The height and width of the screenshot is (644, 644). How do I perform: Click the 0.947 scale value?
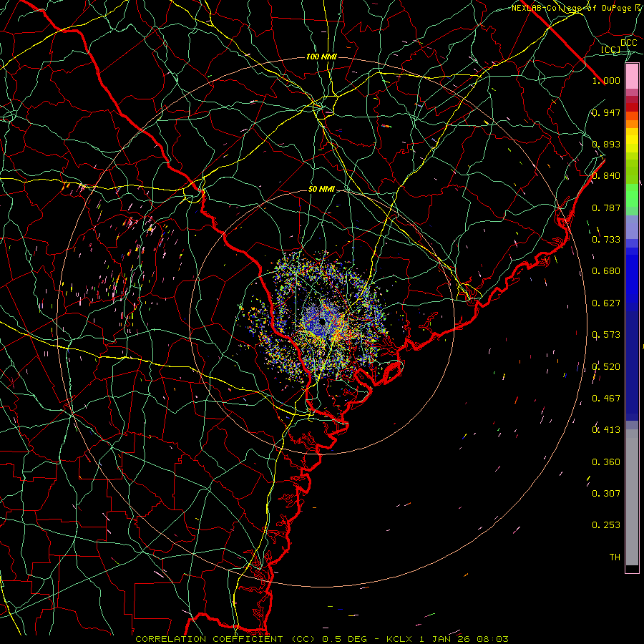(x=606, y=112)
